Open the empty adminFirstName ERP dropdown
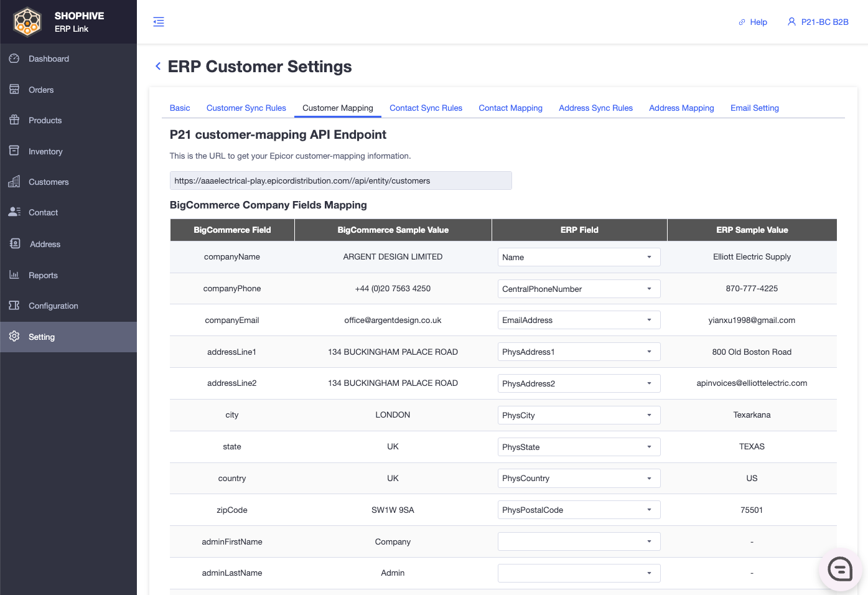The image size is (868, 595). pyautogui.click(x=579, y=541)
